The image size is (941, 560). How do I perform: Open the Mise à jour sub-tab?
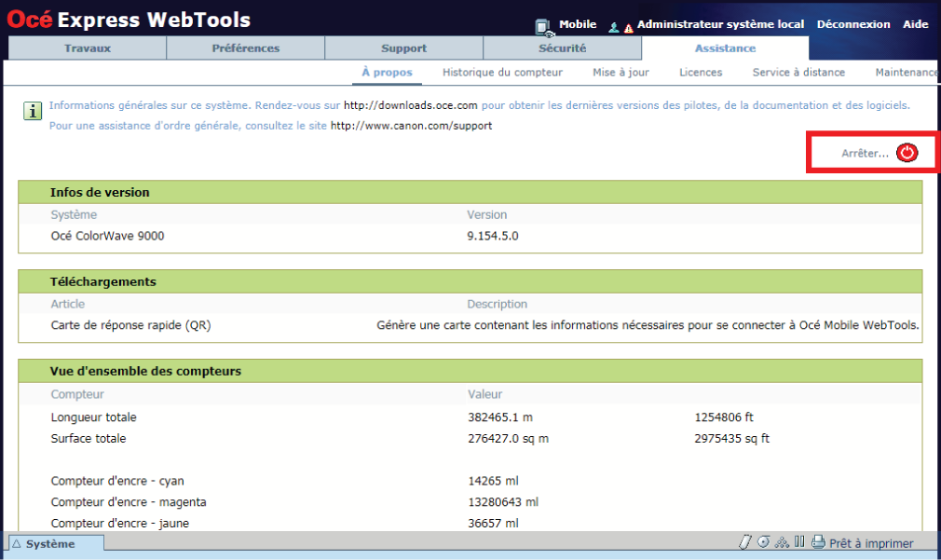pos(621,72)
